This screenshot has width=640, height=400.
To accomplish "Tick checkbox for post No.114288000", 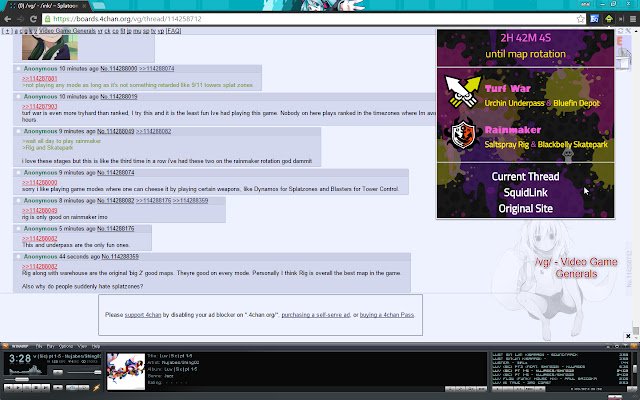I will click(18, 69).
